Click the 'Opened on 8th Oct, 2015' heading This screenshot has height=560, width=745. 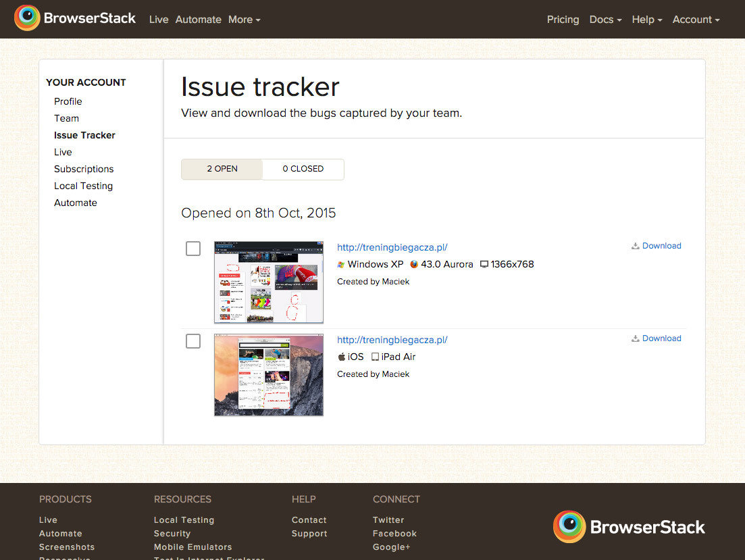[x=259, y=213]
